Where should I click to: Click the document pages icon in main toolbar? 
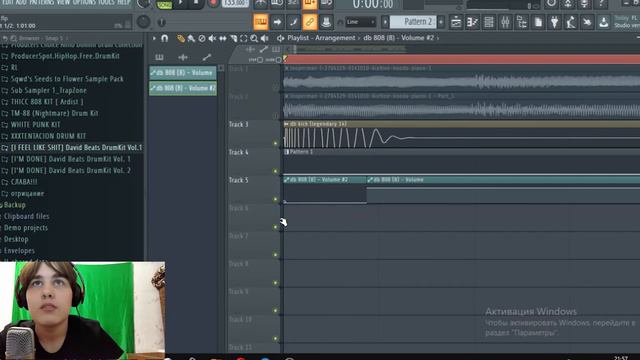pyautogui.click(x=538, y=22)
